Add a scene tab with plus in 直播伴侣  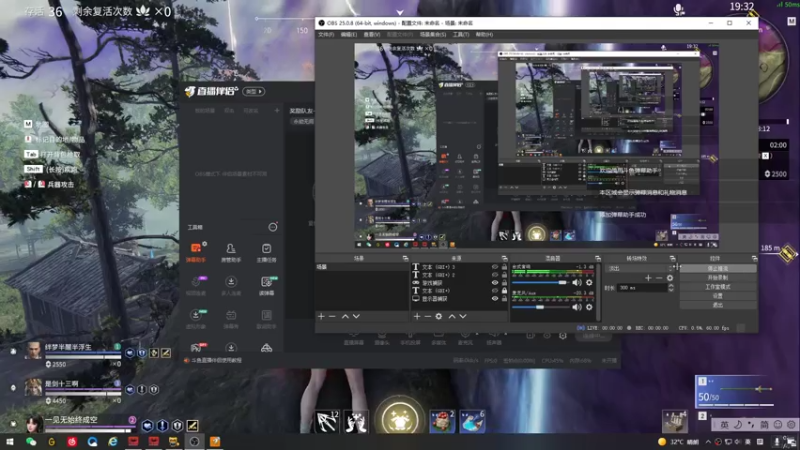pyautogui.click(x=277, y=110)
